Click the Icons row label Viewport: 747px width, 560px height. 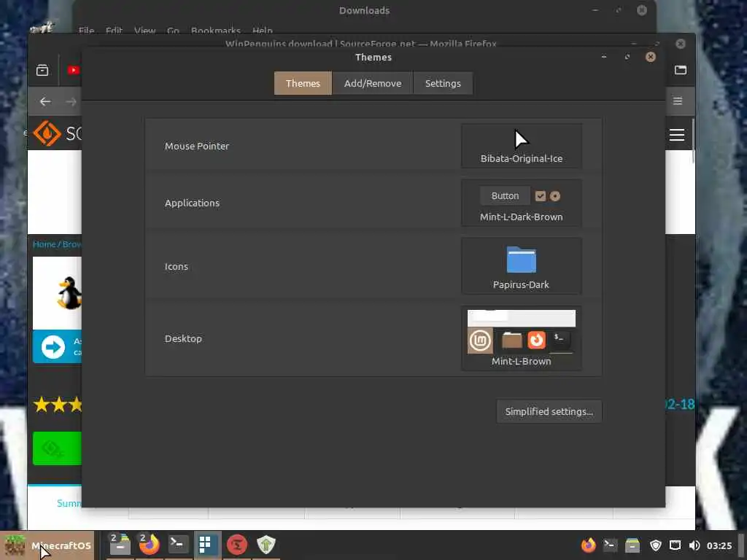pos(177,267)
